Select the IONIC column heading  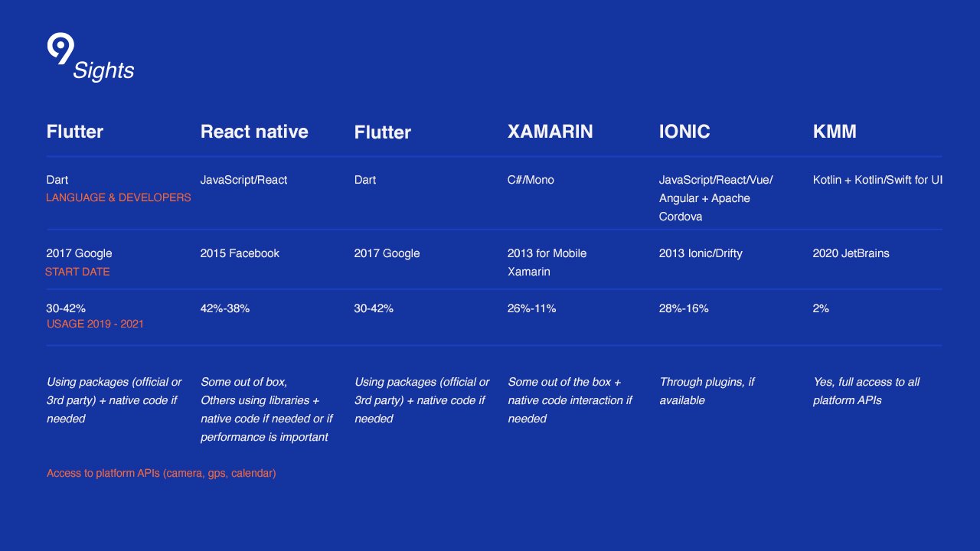click(684, 132)
